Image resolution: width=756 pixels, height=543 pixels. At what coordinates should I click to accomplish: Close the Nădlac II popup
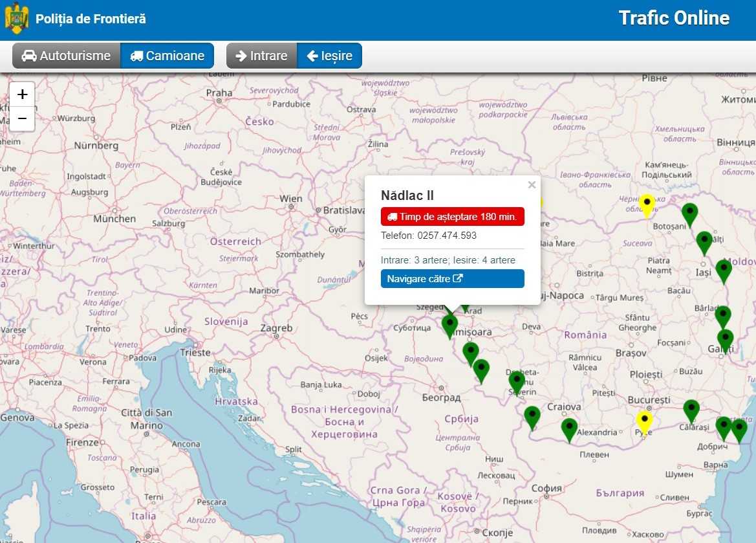click(532, 185)
